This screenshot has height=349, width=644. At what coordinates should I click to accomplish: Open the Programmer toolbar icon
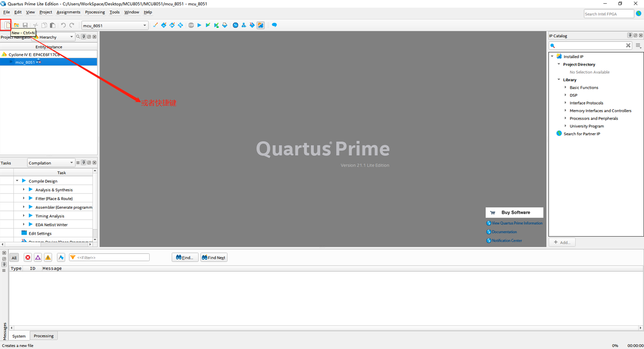tap(252, 25)
